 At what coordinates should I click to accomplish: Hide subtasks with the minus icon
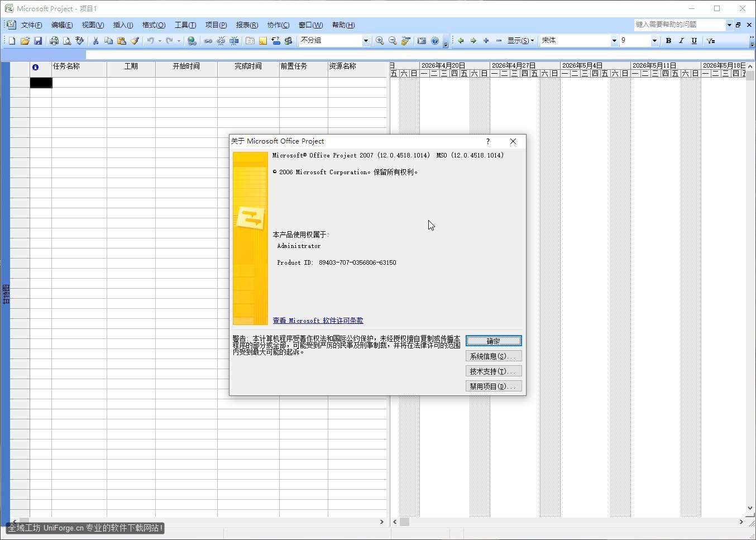click(499, 41)
